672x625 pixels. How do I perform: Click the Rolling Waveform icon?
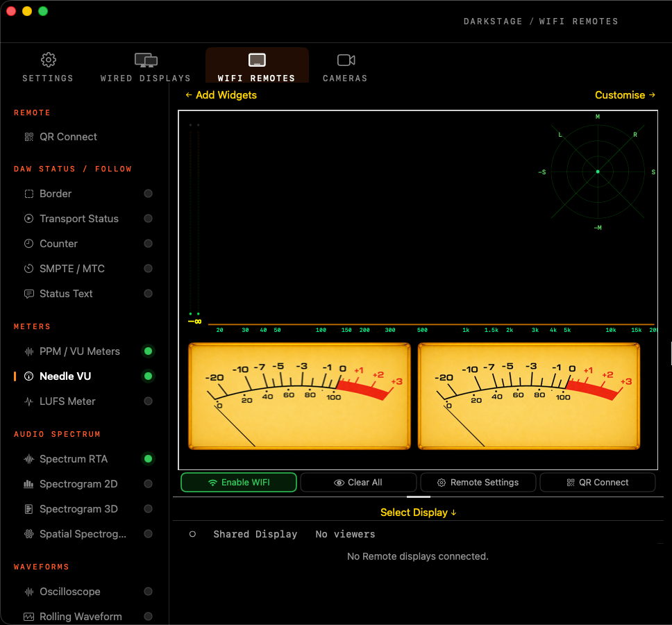pyautogui.click(x=28, y=617)
